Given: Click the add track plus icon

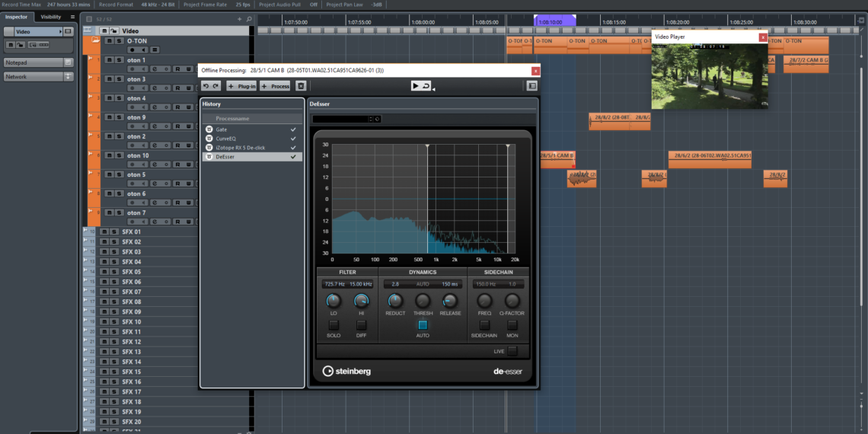Looking at the screenshot, I should [x=239, y=18].
